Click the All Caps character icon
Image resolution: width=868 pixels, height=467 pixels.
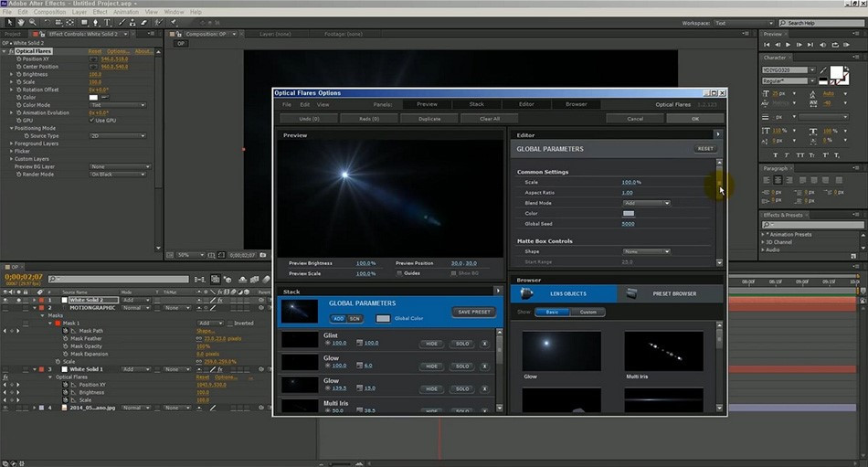[x=800, y=155]
